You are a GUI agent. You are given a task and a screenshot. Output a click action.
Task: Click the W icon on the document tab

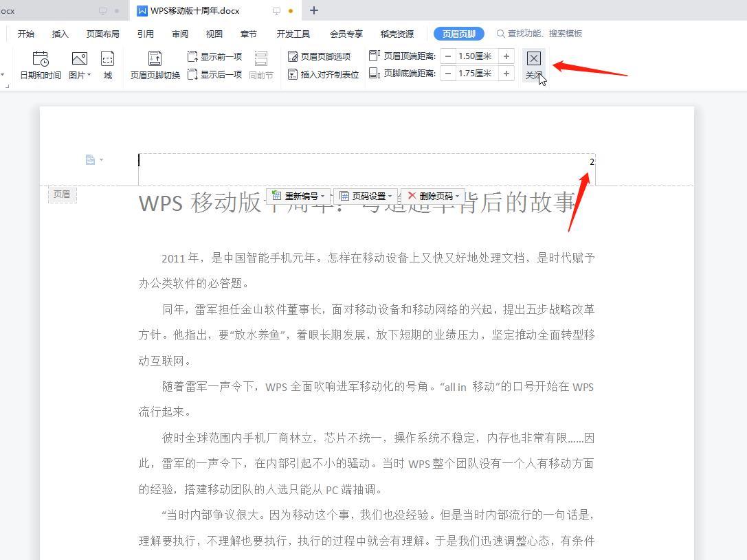(142, 10)
